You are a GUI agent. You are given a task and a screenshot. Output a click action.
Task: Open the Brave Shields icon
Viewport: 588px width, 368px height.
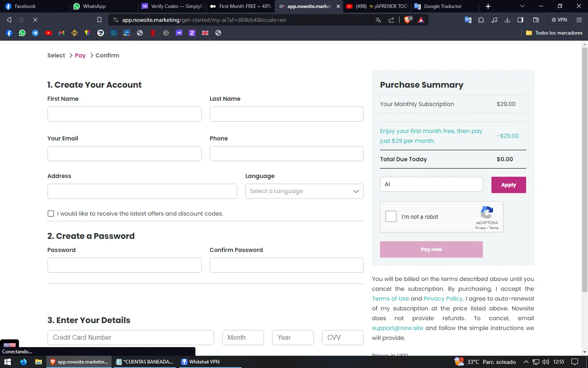coord(408,20)
